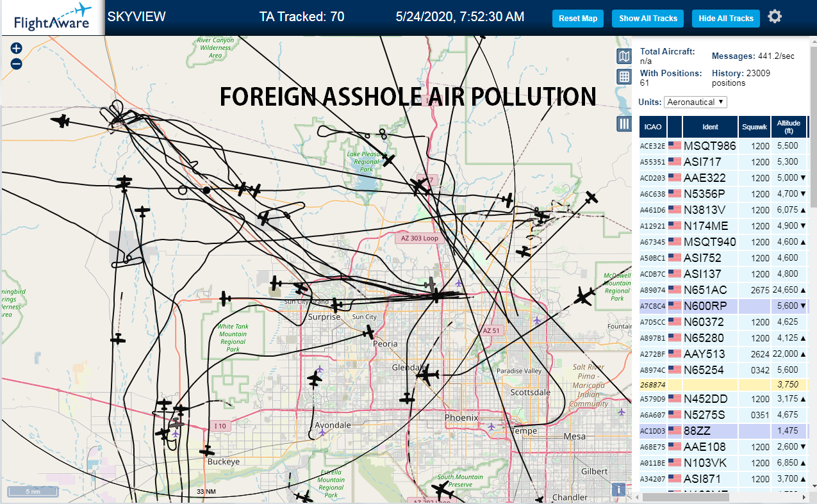This screenshot has width=817, height=504.
Task: Sort table by Squawk column
Action: (x=754, y=127)
